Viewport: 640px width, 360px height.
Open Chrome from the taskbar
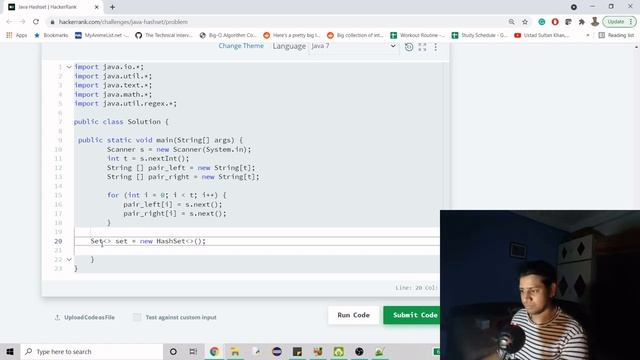214,351
